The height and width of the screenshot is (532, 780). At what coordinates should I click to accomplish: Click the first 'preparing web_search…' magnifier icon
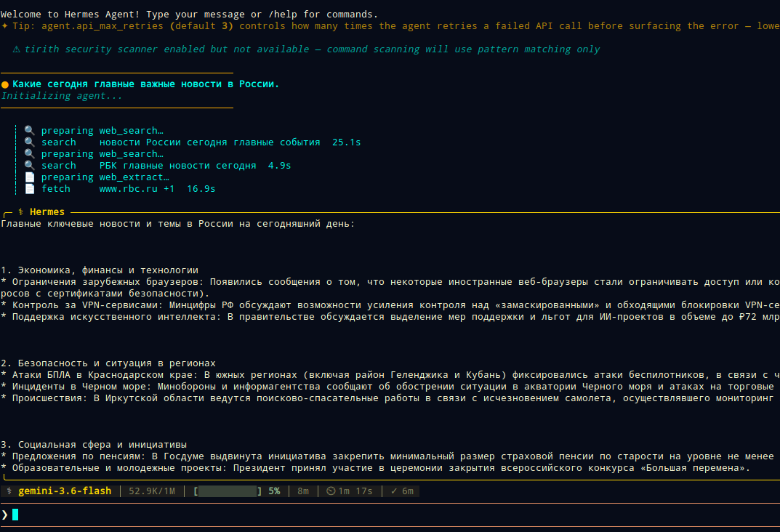[30, 130]
